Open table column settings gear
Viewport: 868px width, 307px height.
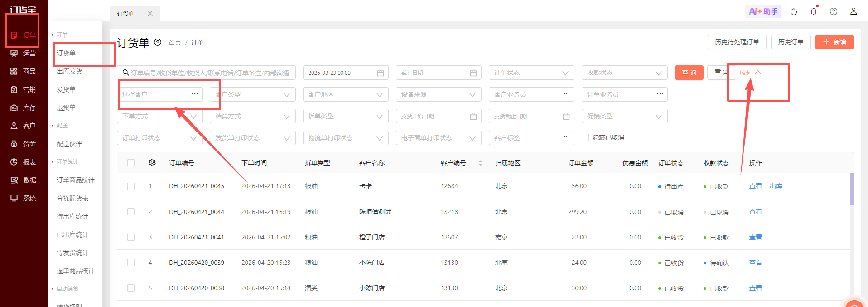152,162
